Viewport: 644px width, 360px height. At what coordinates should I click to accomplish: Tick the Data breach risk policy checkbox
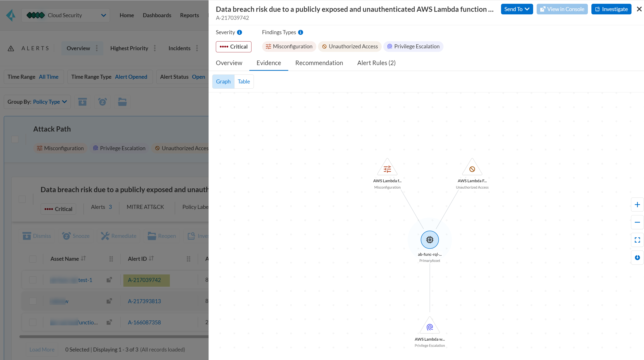(x=22, y=199)
